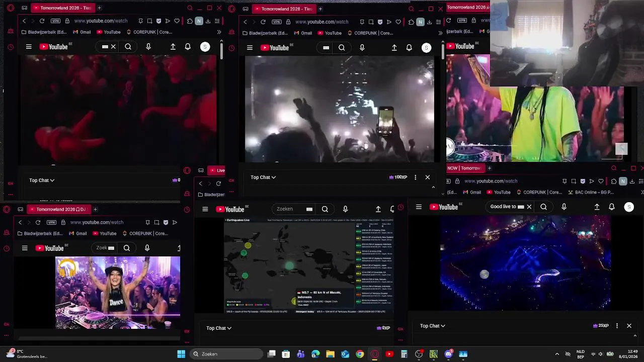This screenshot has height=362, width=644.
Task: Toggle VPN badge in bottom-left window
Action: point(51,222)
